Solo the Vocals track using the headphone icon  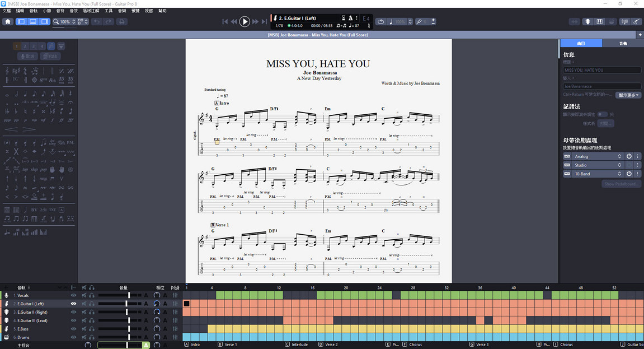pyautogui.click(x=91, y=295)
